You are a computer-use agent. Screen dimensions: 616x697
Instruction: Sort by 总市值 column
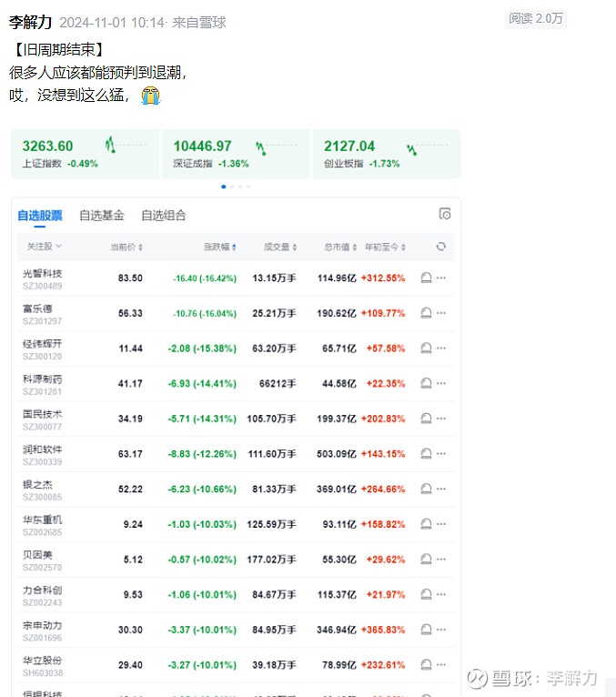(340, 247)
